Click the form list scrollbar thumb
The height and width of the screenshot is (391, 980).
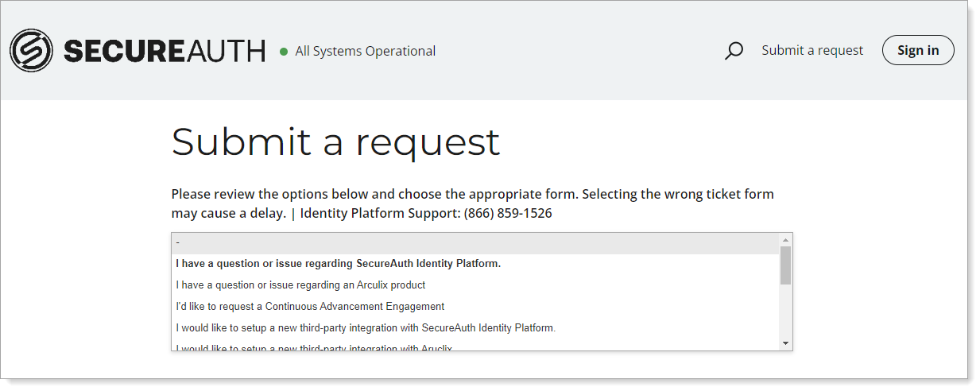(785, 265)
